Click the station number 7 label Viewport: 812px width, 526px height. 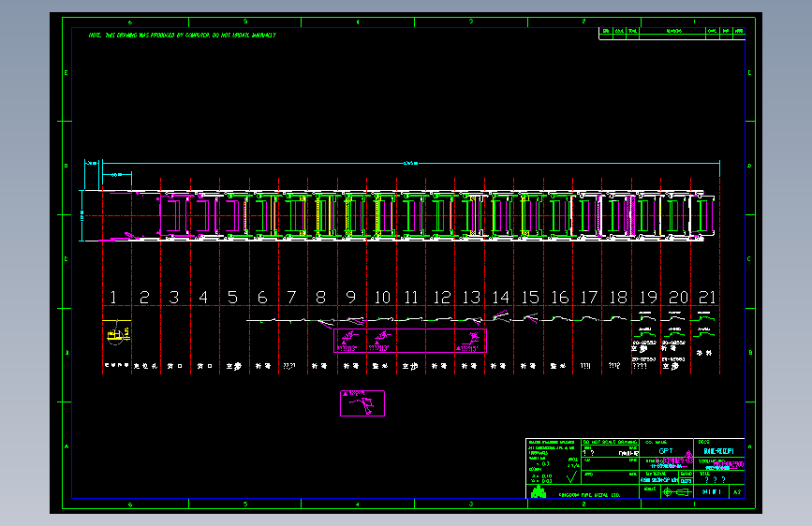(291, 298)
